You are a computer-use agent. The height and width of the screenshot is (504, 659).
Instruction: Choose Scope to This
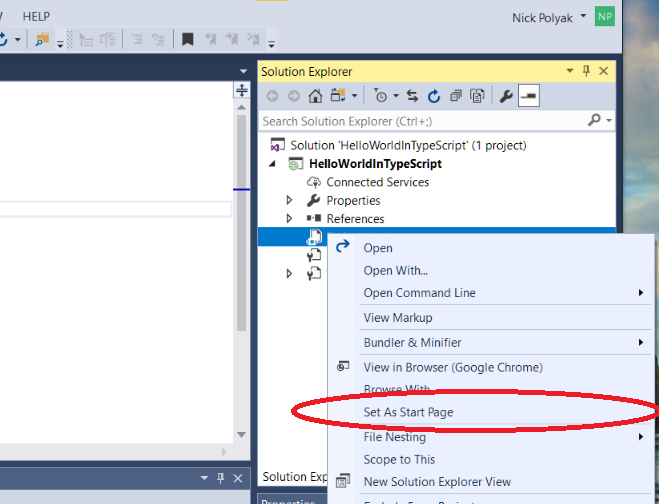491,459
